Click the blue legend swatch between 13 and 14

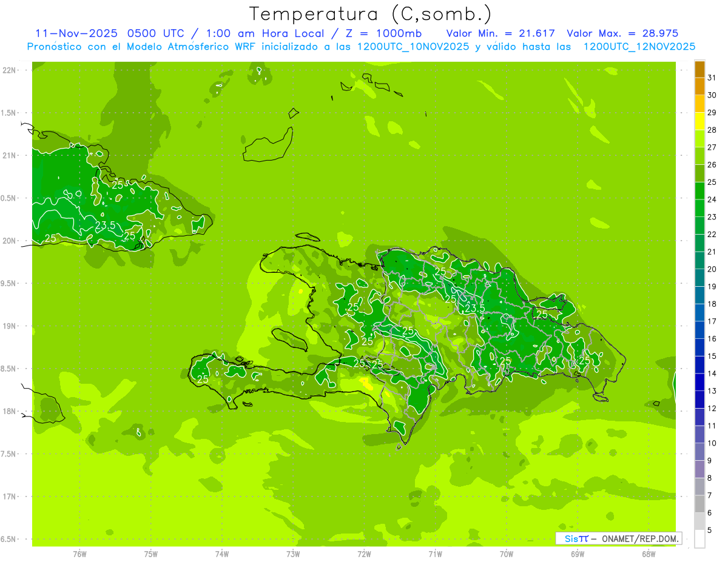tap(699, 383)
